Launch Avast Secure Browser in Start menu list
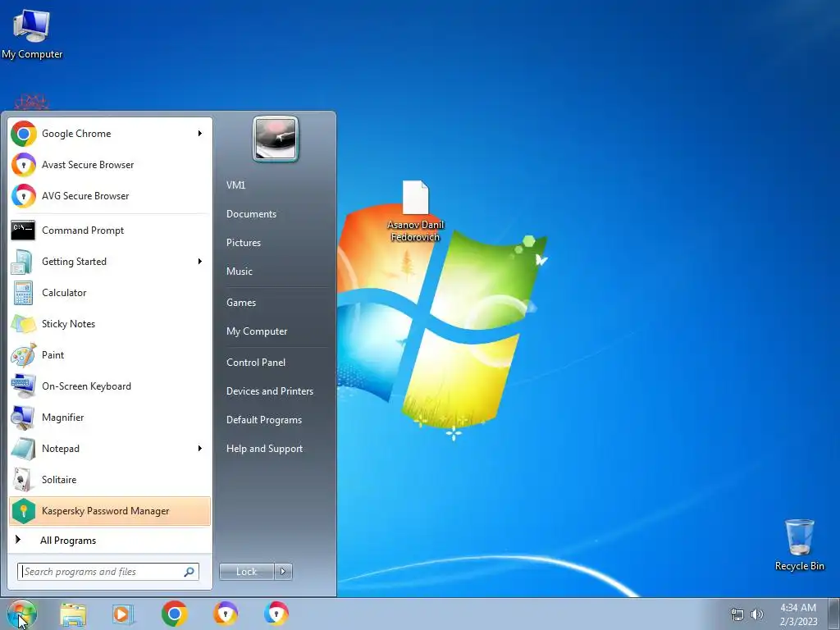Screen dimensions: 840x630 pyautogui.click(x=109, y=164)
